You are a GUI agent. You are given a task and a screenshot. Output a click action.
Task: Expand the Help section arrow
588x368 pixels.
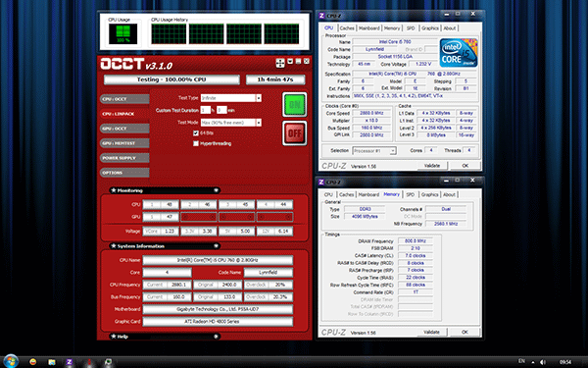[x=216, y=337]
